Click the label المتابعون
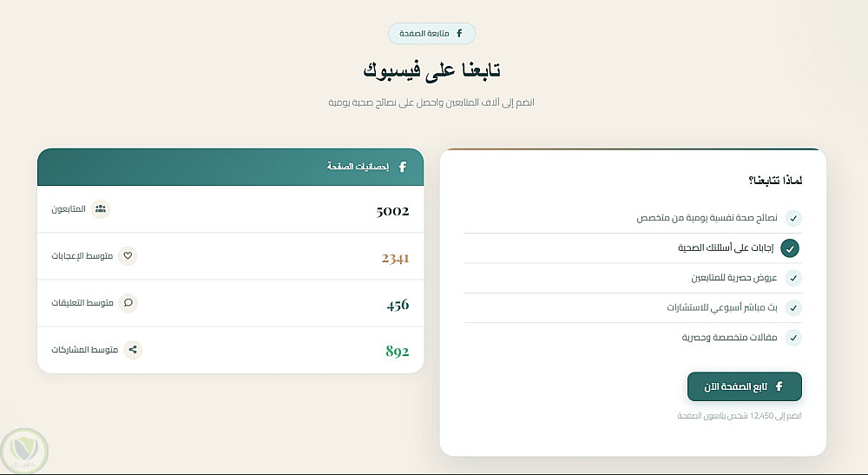The width and height of the screenshot is (868, 475). pos(69,208)
